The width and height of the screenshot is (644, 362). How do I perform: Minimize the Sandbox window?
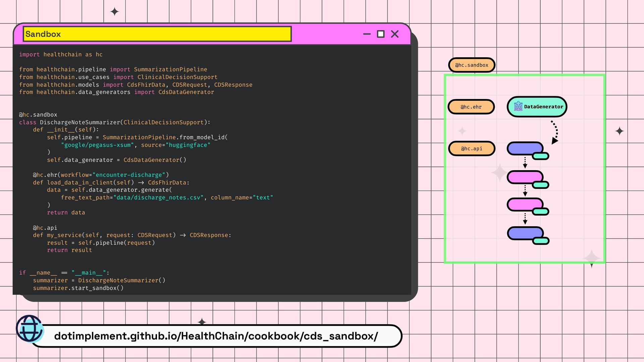367,34
